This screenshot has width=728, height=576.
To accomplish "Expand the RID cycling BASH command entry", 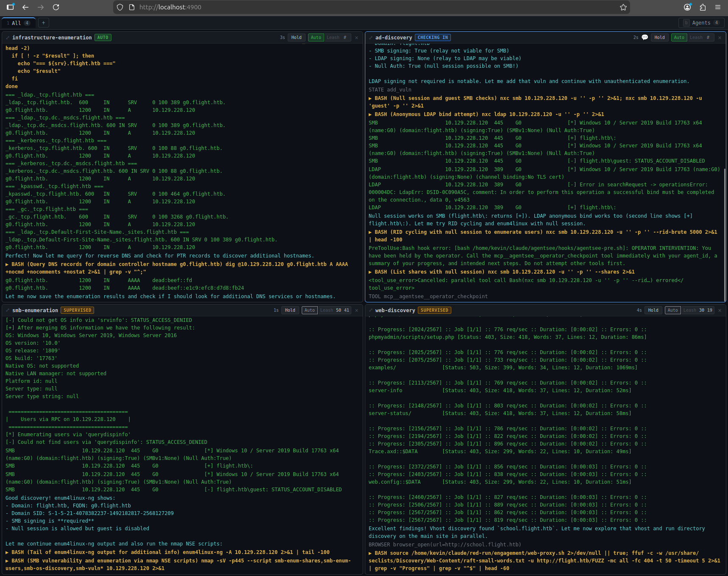I will (543, 236).
